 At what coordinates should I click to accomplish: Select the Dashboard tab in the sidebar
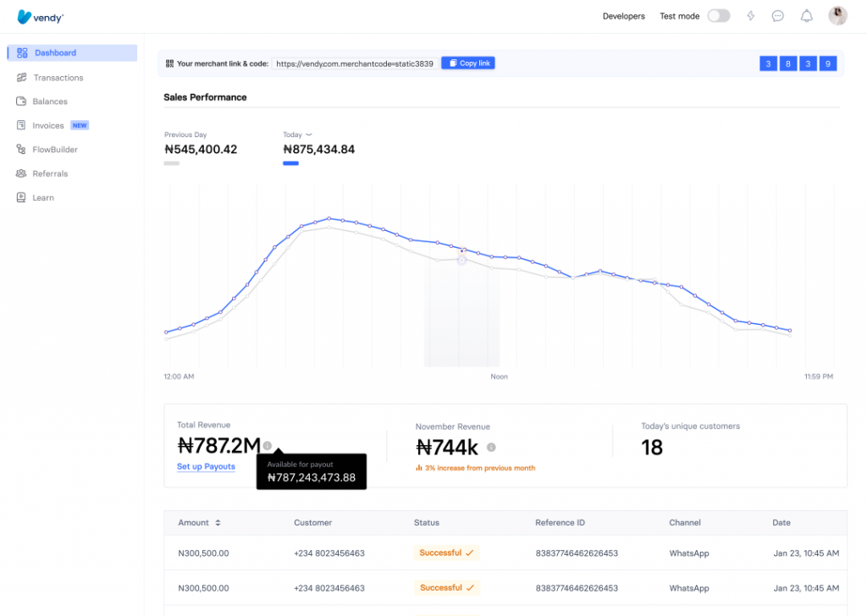click(x=54, y=52)
